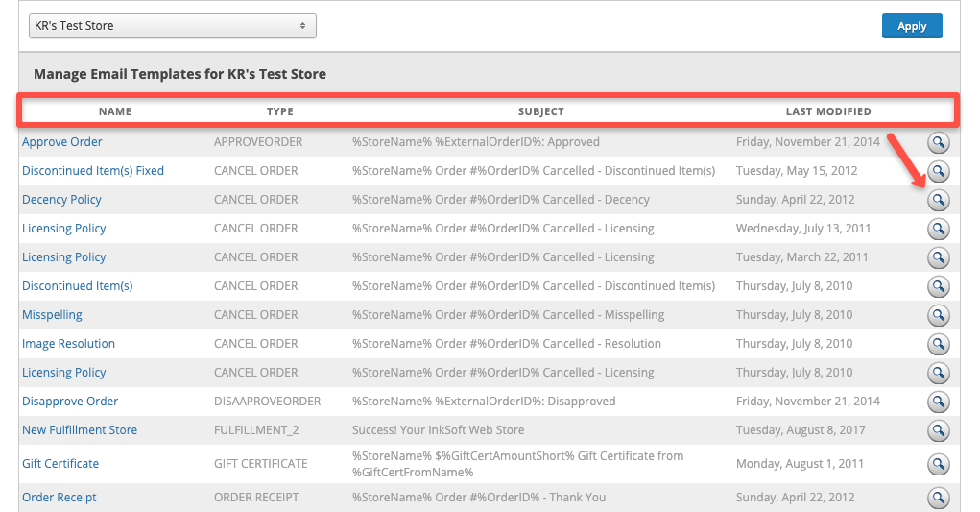Viewport: 980px width, 512px height.
Task: Preview the Misspelling template with magnifier icon
Action: point(938,316)
